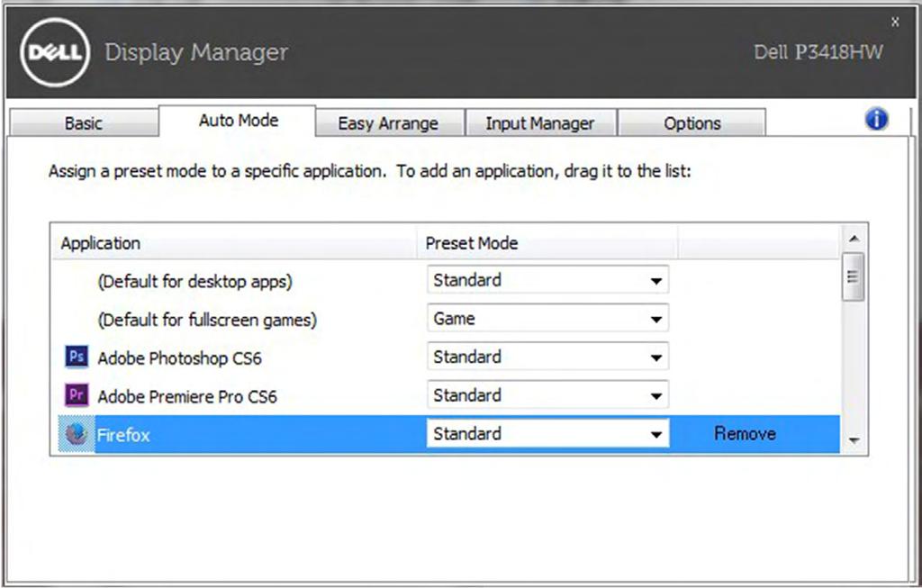Click the Firefox globe icon

pos(77,434)
